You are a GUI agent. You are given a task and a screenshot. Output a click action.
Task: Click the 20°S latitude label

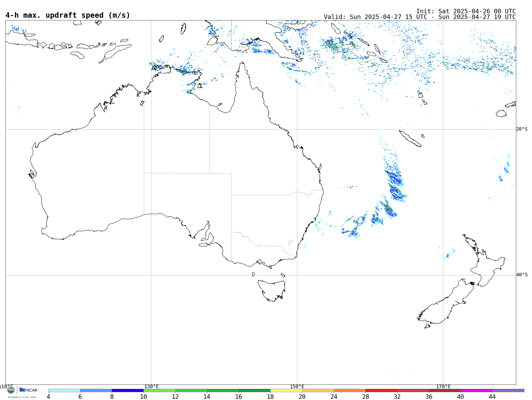point(522,129)
